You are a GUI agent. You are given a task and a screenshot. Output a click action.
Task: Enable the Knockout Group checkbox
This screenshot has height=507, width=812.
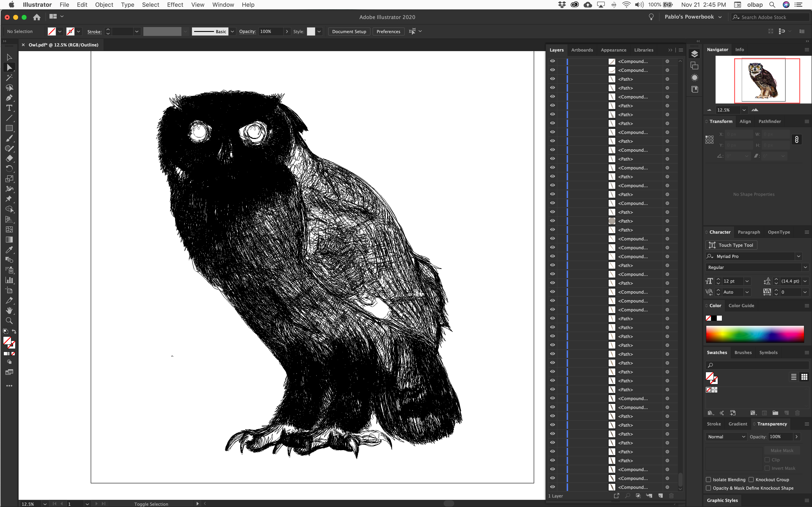[751, 480]
